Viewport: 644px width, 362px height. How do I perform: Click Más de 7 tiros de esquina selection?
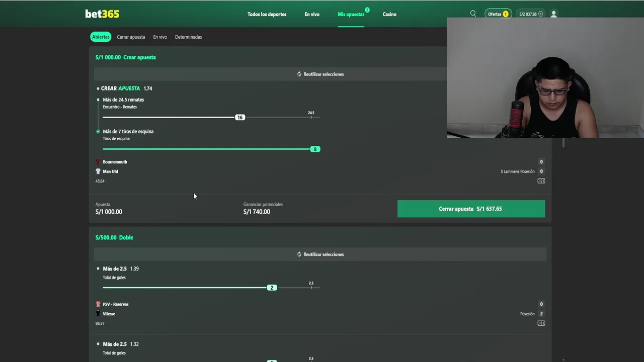point(128,131)
